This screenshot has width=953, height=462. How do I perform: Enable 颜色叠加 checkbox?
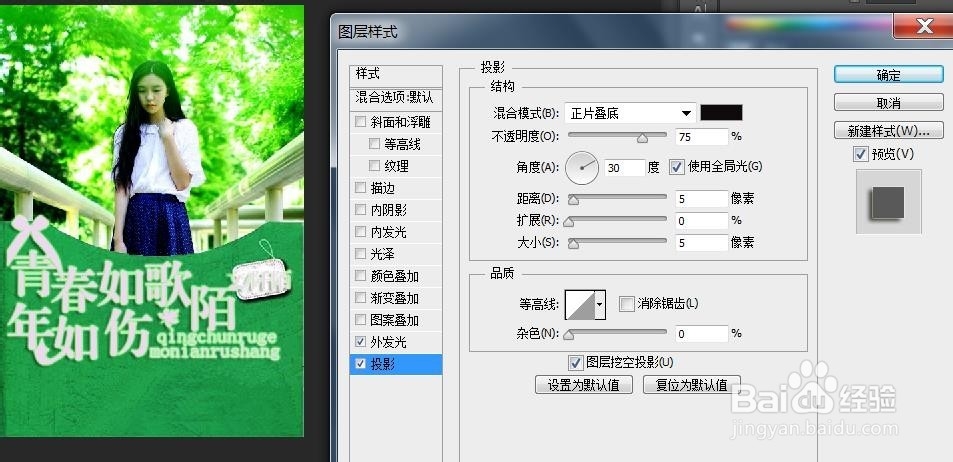(x=360, y=276)
